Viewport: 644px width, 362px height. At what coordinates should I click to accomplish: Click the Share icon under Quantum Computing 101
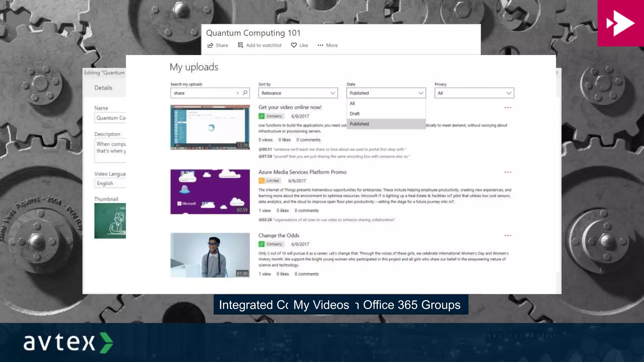(210, 45)
